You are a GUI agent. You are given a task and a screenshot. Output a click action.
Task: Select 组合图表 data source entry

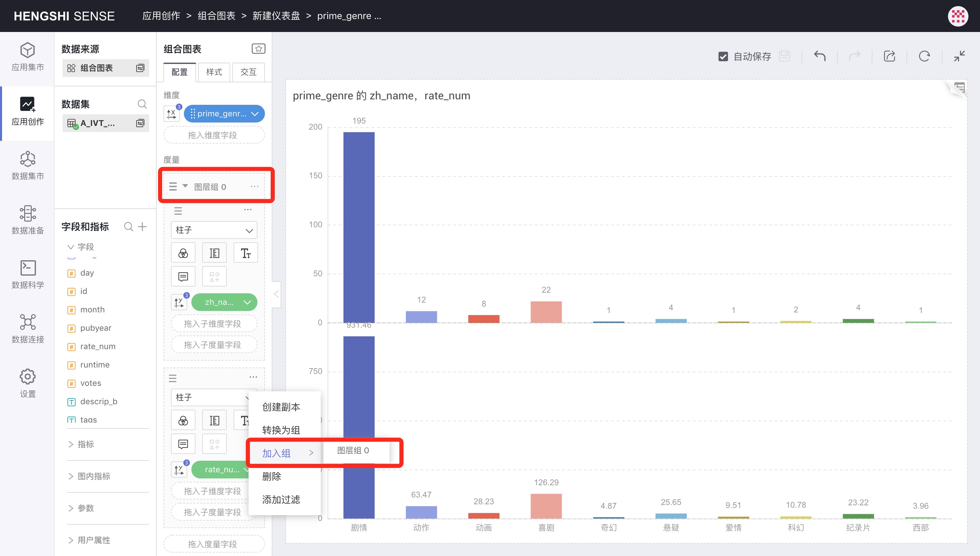click(x=106, y=68)
